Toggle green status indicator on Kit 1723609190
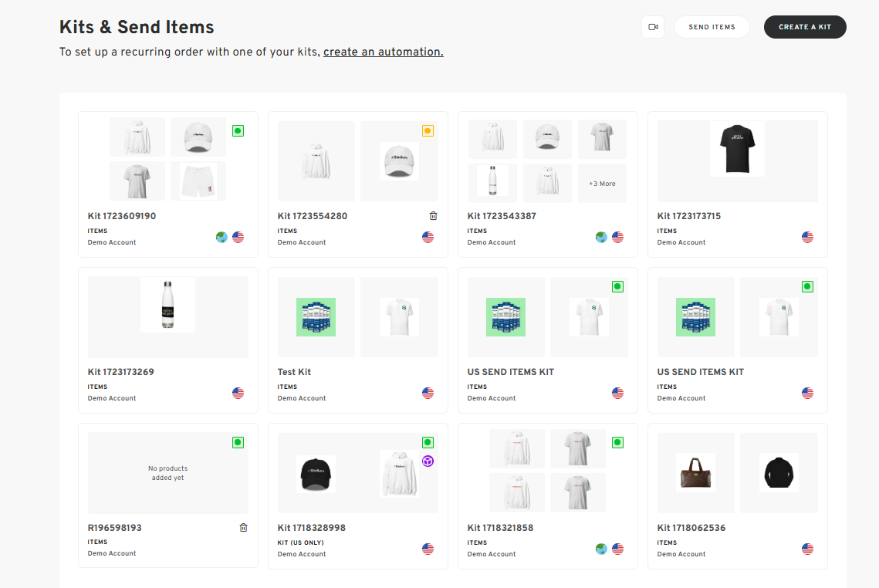879x588 pixels. [x=238, y=131]
